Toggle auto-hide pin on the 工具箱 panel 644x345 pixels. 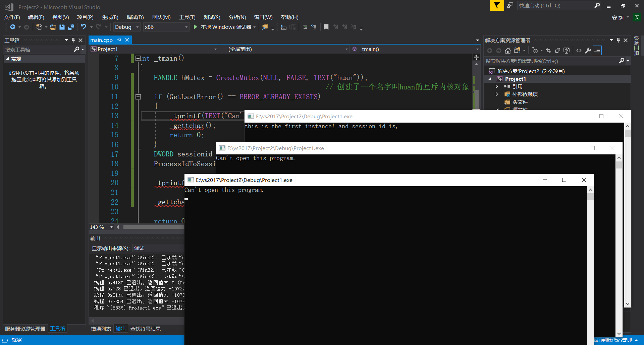point(73,40)
